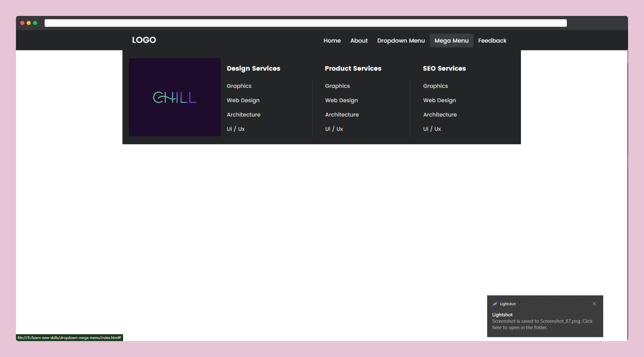This screenshot has width=644, height=357.
Task: Click the browser address bar
Action: pyautogui.click(x=305, y=23)
